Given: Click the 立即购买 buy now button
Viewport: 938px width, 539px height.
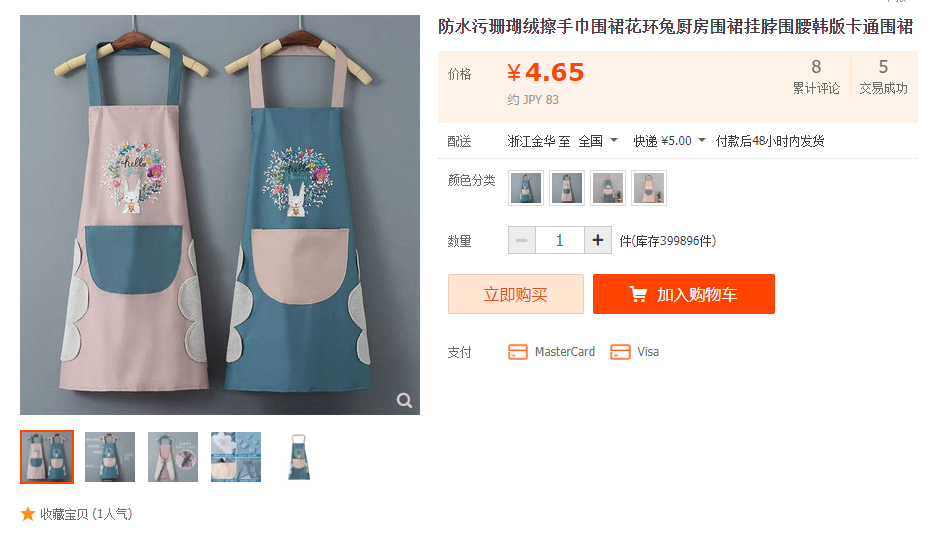Looking at the screenshot, I should pyautogui.click(x=516, y=294).
